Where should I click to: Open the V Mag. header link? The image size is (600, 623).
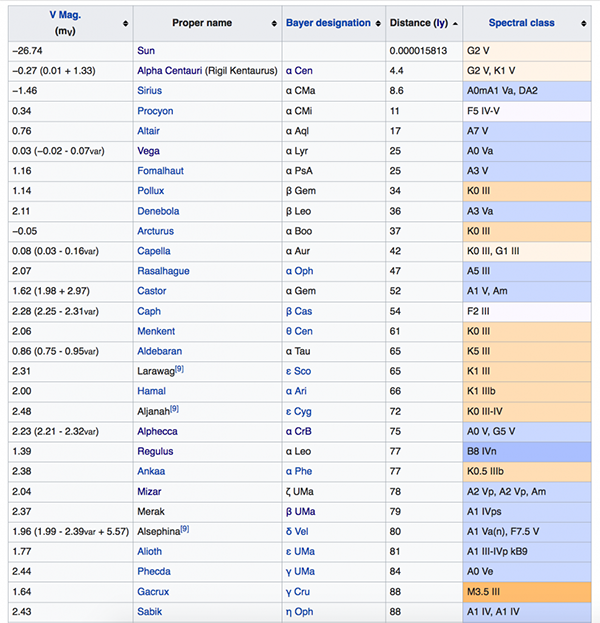(x=66, y=15)
